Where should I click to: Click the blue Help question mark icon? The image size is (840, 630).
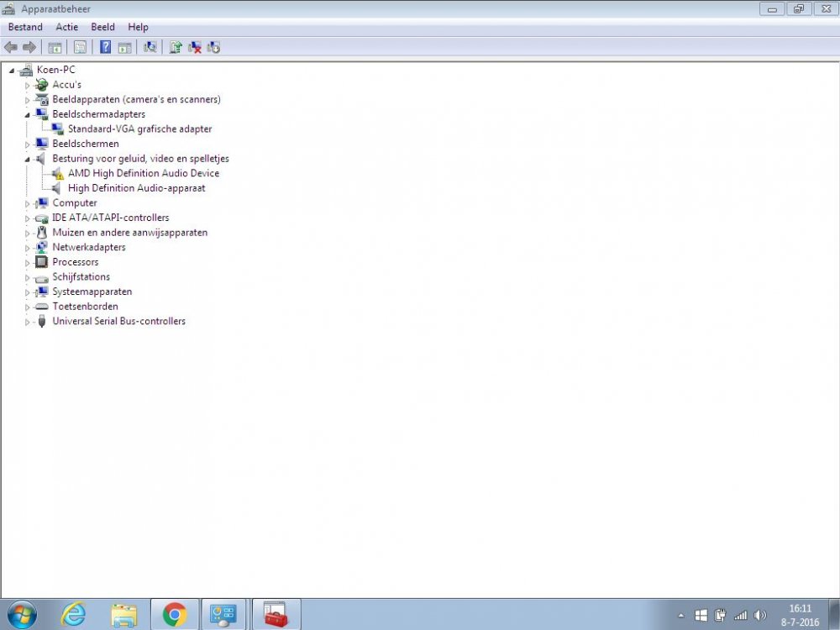click(106, 47)
